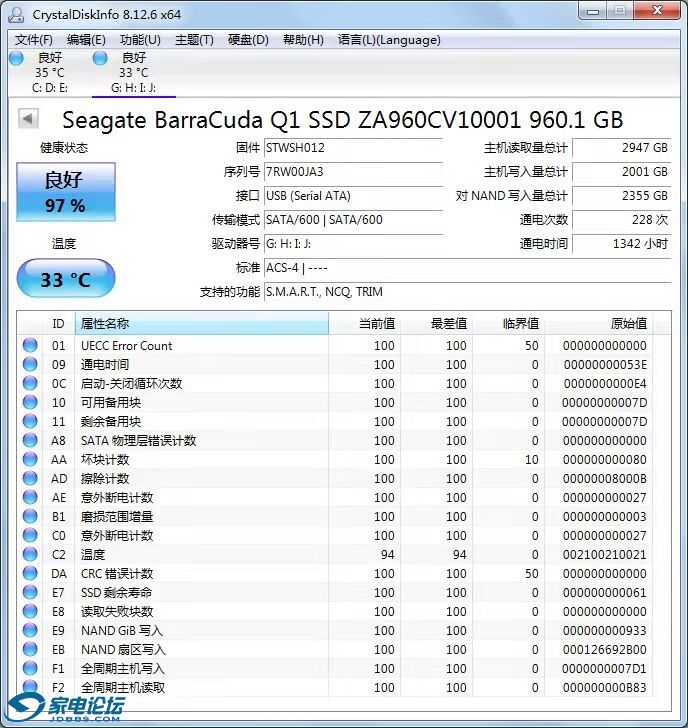Viewport: 688px width, 728px height.
Task: Click the status orb of row B1 磨损范围增量
Action: pos(30,516)
